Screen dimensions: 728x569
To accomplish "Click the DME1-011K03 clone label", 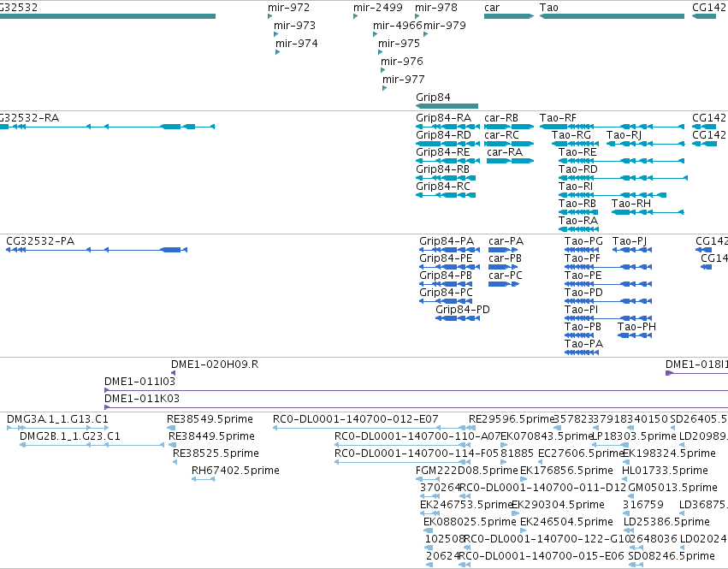I will click(x=142, y=399).
